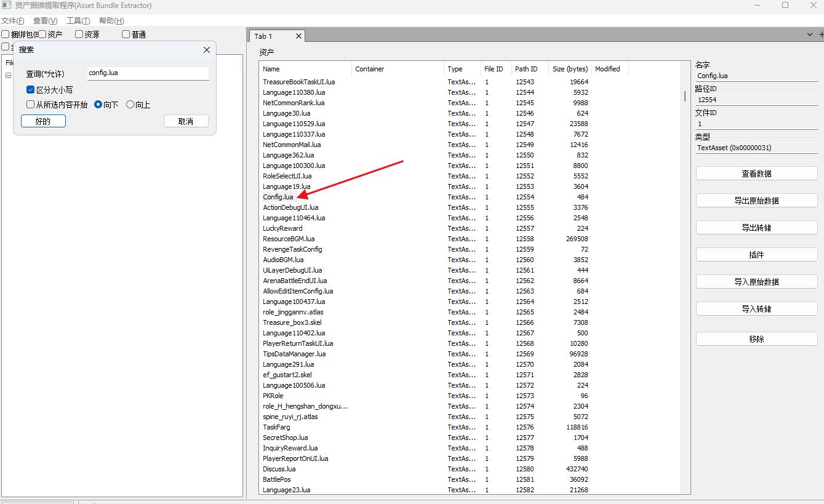
Task: Select the TipsDataManager.lua asset row
Action: pyautogui.click(x=425, y=354)
